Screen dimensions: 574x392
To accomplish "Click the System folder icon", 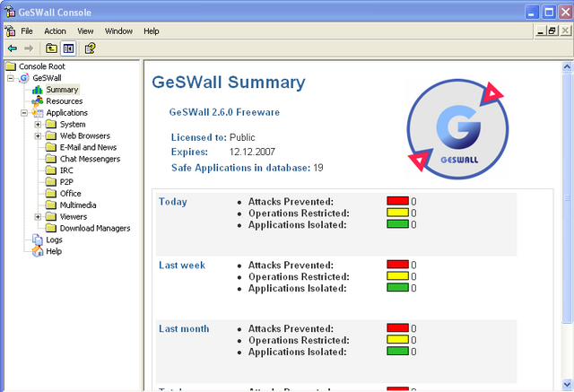I will [51, 125].
